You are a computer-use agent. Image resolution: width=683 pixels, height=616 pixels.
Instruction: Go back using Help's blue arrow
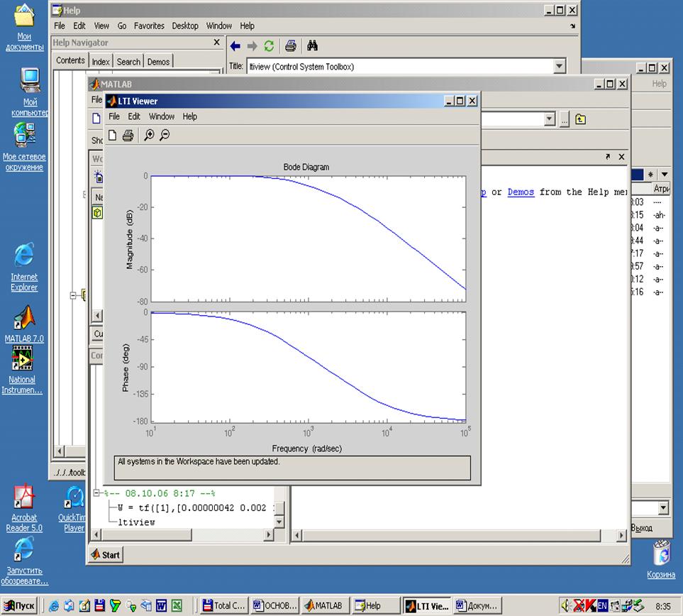pyautogui.click(x=235, y=46)
